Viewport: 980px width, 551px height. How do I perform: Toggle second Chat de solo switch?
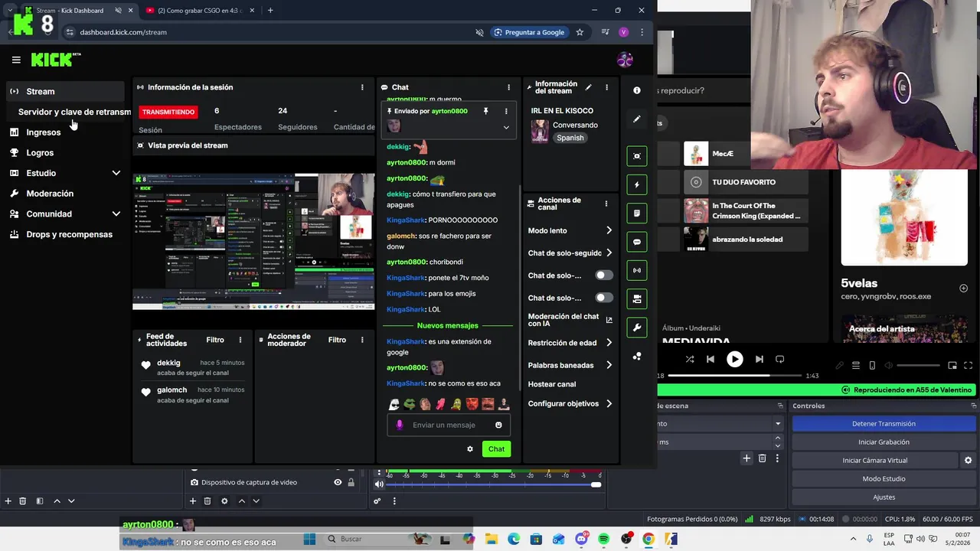pyautogui.click(x=604, y=298)
